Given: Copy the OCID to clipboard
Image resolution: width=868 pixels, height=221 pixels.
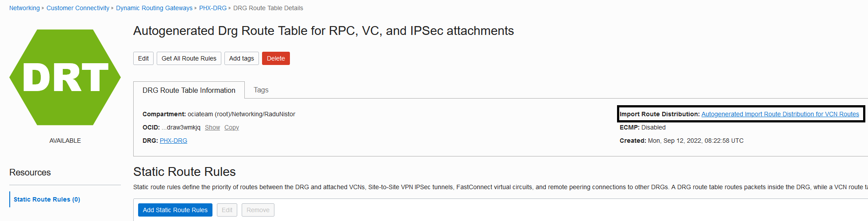Looking at the screenshot, I should point(231,127).
